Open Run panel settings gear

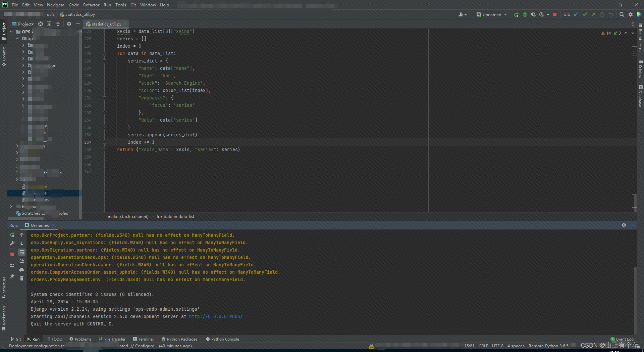[624, 225]
